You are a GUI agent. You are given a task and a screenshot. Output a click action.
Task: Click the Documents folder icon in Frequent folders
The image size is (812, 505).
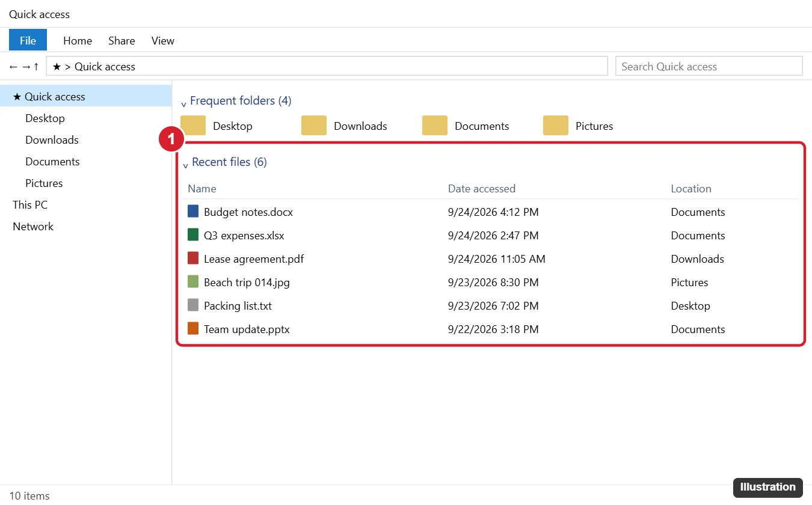[x=435, y=126]
